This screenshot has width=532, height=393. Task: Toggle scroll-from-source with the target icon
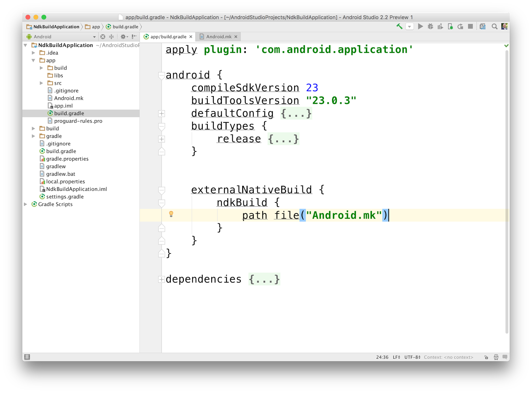point(102,37)
